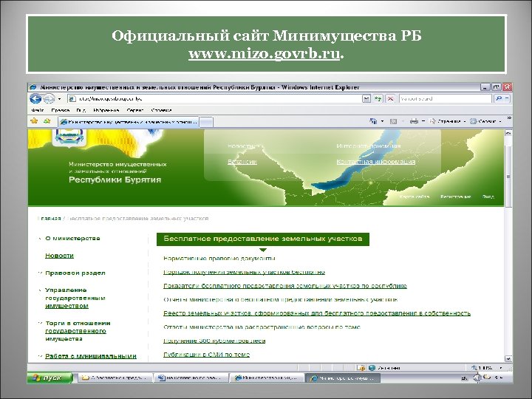Click the browser Forward arrow button
This screenshot has height=399, width=532.
point(49,99)
